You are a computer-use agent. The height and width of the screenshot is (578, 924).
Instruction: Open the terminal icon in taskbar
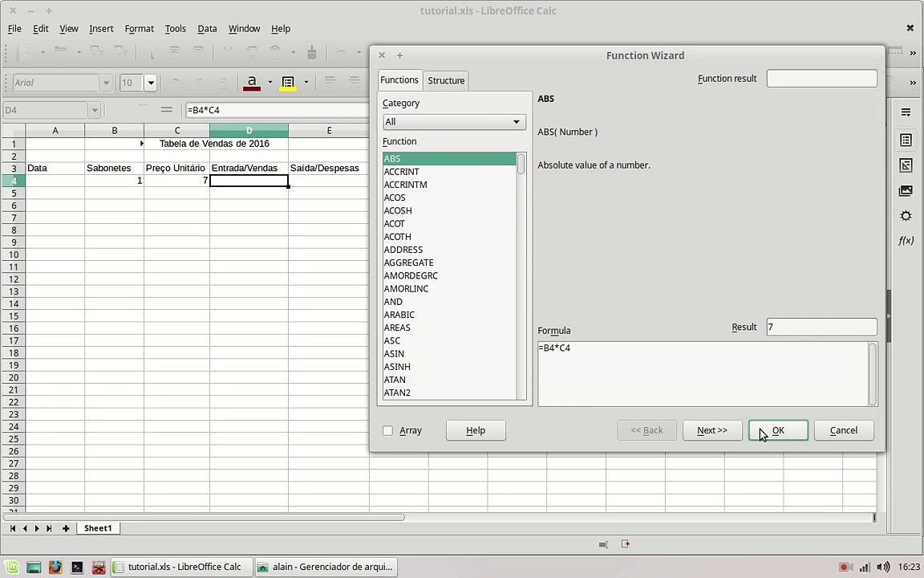77,568
